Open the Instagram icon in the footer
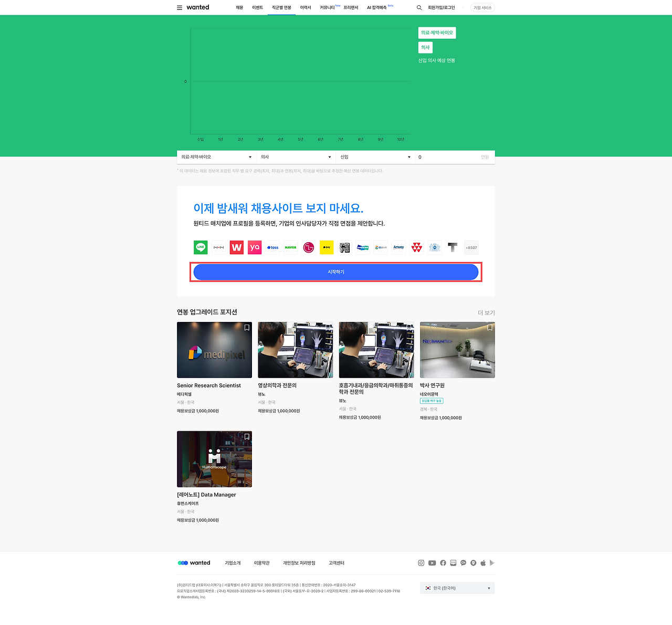 tap(421, 563)
